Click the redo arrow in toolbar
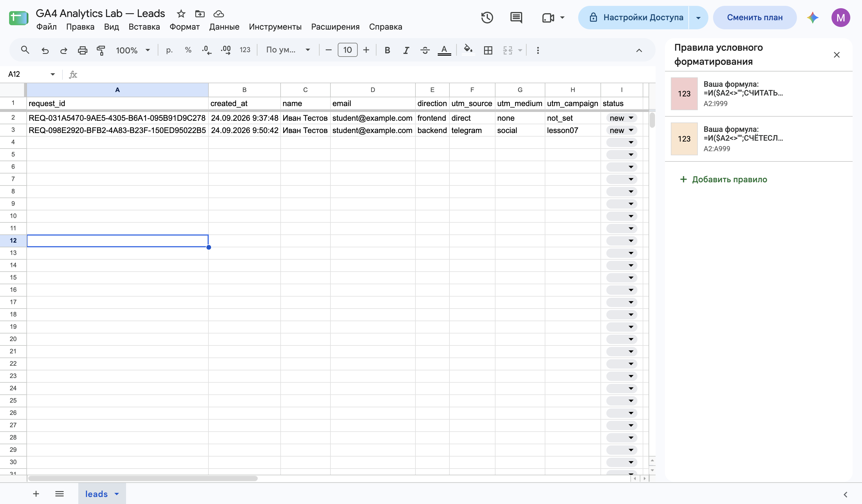 pyautogui.click(x=64, y=50)
